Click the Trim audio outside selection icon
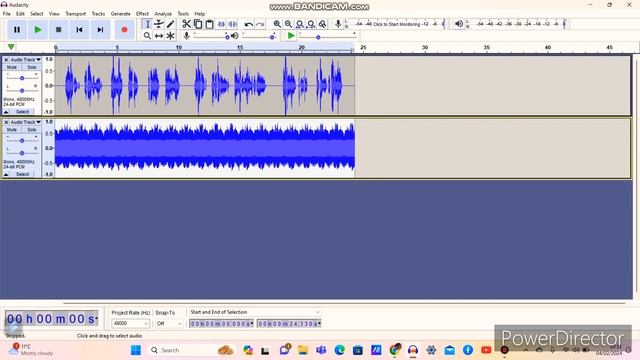Viewport: 640px width, 360px height. coord(221,24)
